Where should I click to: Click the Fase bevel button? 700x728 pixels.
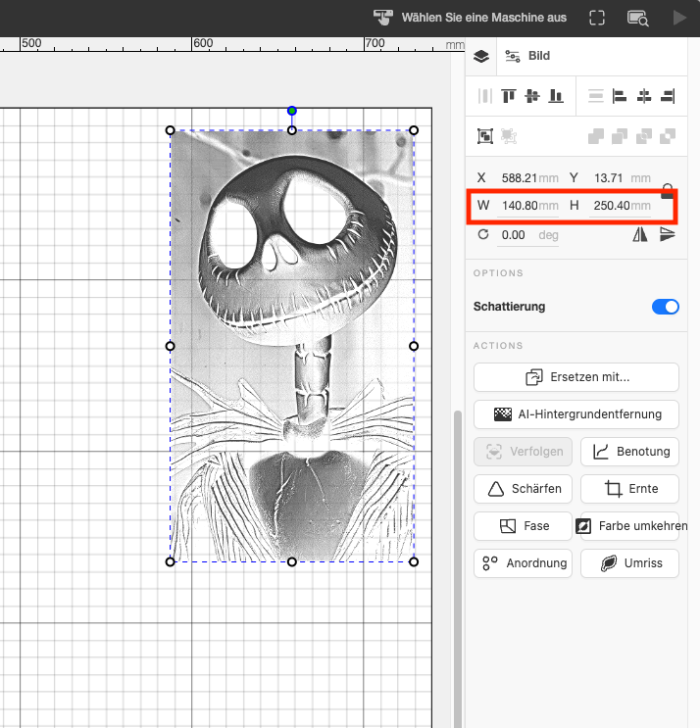[x=523, y=525]
